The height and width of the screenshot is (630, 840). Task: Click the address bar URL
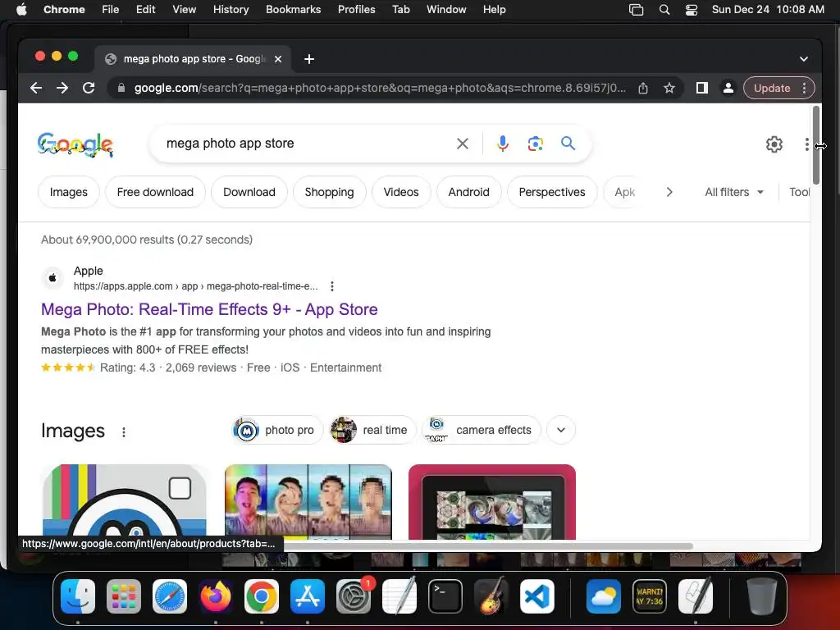click(380, 88)
